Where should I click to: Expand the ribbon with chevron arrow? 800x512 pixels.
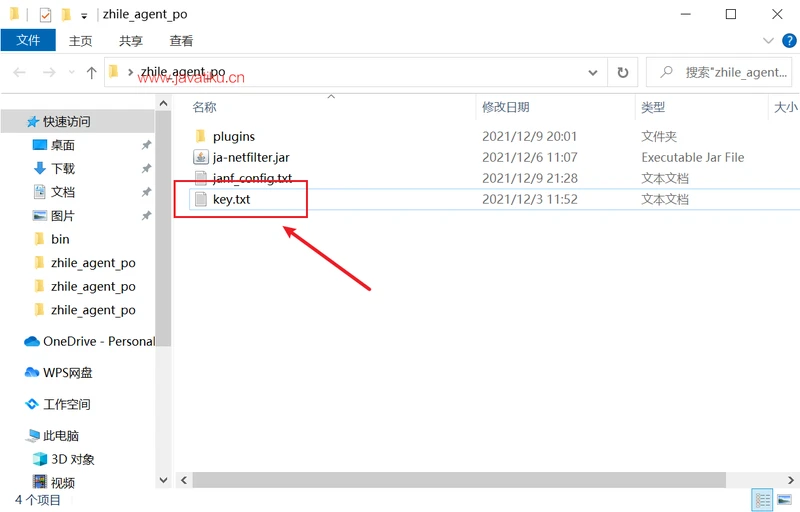coord(768,41)
